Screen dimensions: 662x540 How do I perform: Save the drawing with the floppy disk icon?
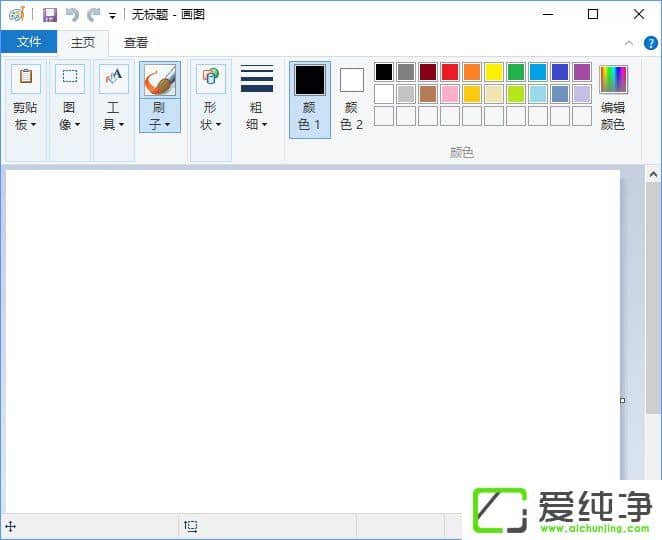pyautogui.click(x=50, y=15)
